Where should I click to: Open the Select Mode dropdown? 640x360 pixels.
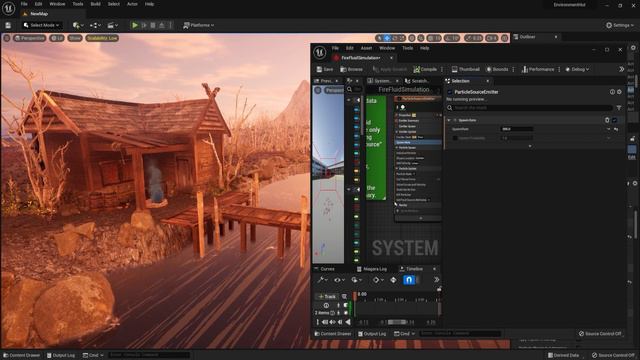coord(42,25)
